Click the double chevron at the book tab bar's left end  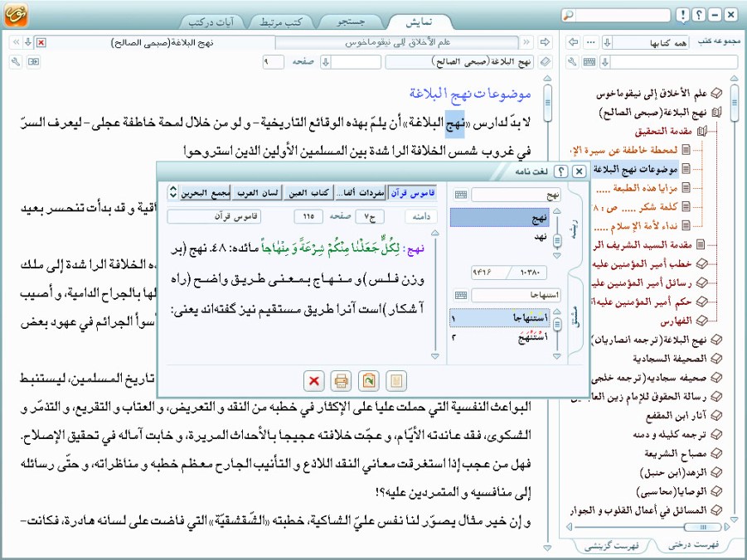coord(17,42)
